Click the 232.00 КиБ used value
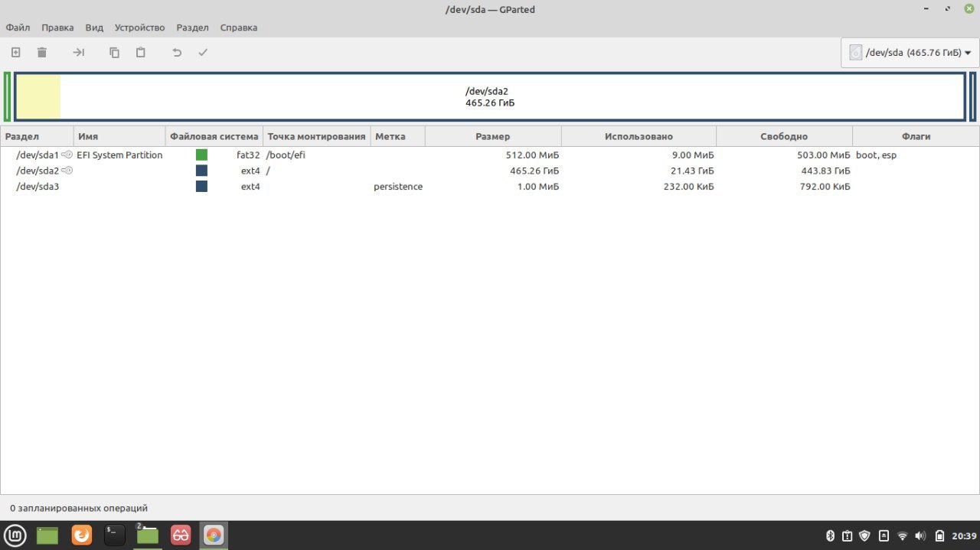 pos(689,186)
